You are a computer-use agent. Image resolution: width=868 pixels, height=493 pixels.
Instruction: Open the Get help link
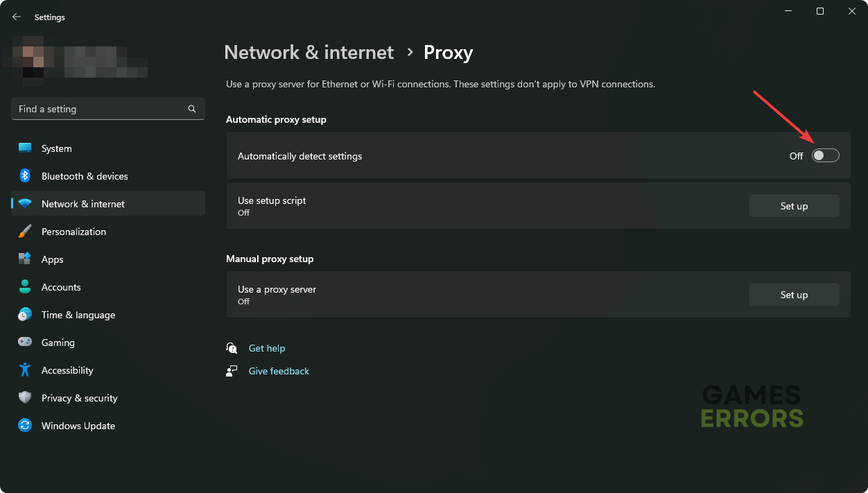click(x=267, y=348)
